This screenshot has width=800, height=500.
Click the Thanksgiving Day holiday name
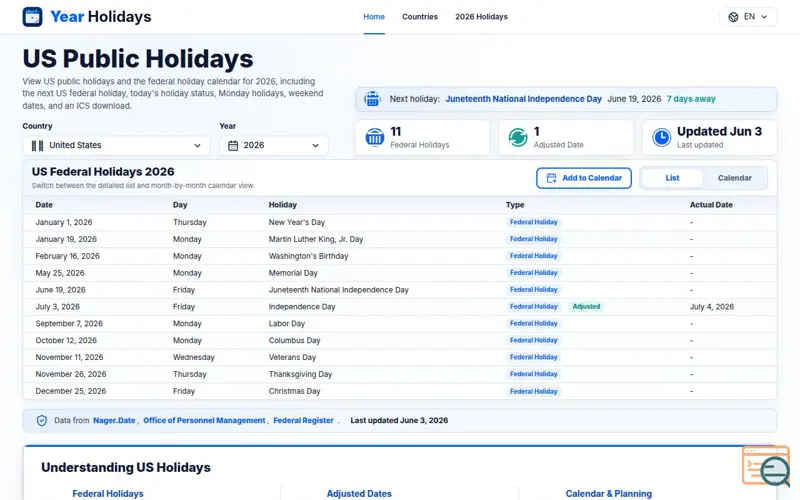coord(300,374)
